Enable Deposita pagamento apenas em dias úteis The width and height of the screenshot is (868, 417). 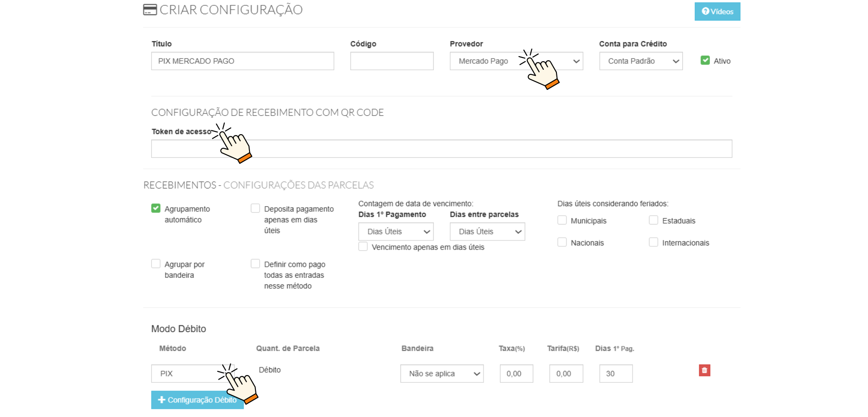[x=255, y=208]
